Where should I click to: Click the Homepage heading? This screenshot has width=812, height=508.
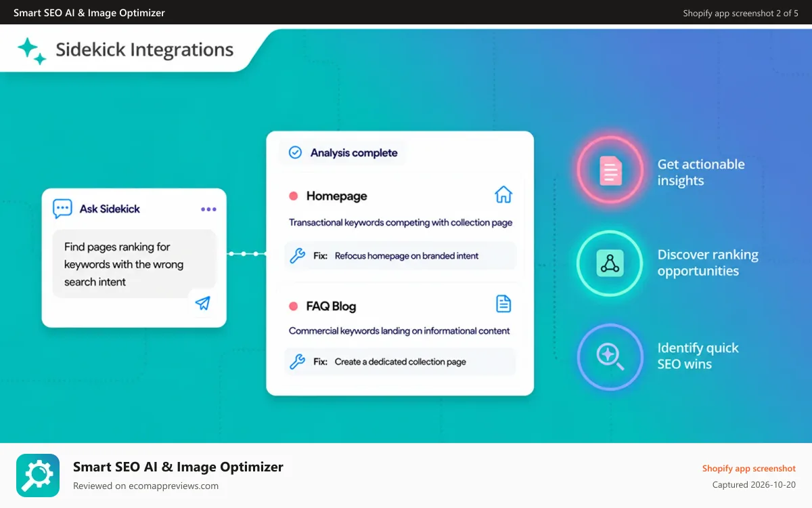click(x=336, y=196)
